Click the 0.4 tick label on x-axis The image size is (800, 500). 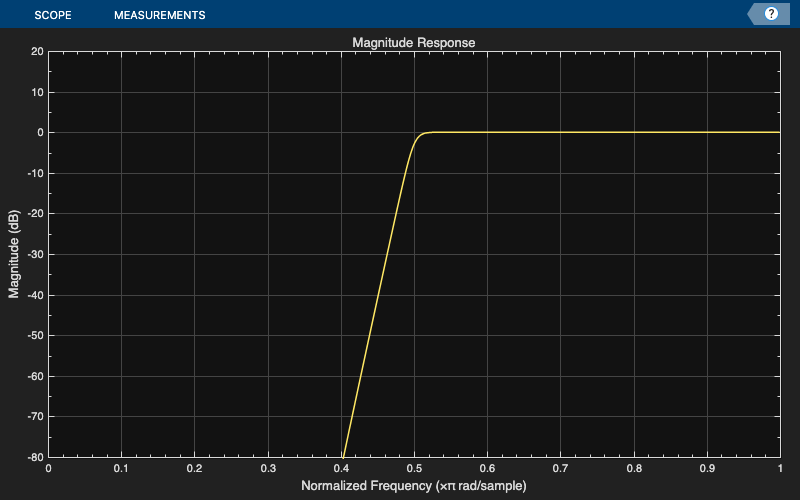(x=341, y=468)
